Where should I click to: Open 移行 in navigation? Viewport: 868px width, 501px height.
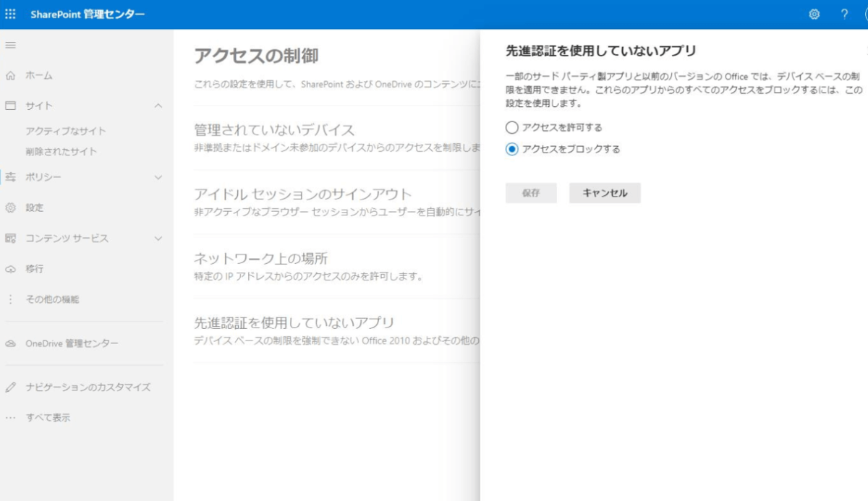coord(35,269)
